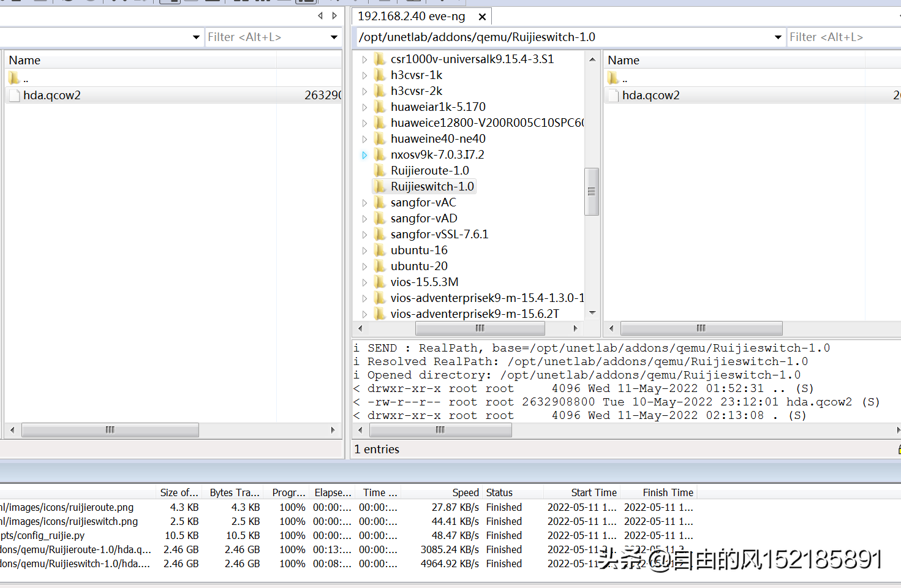Select hda.qcow2 file icon in local pane
The height and width of the screenshot is (588, 901).
point(14,96)
